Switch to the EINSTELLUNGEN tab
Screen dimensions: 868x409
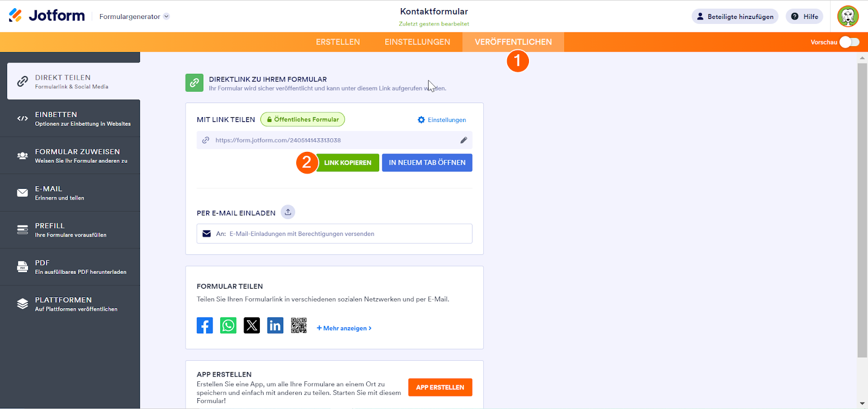(417, 42)
